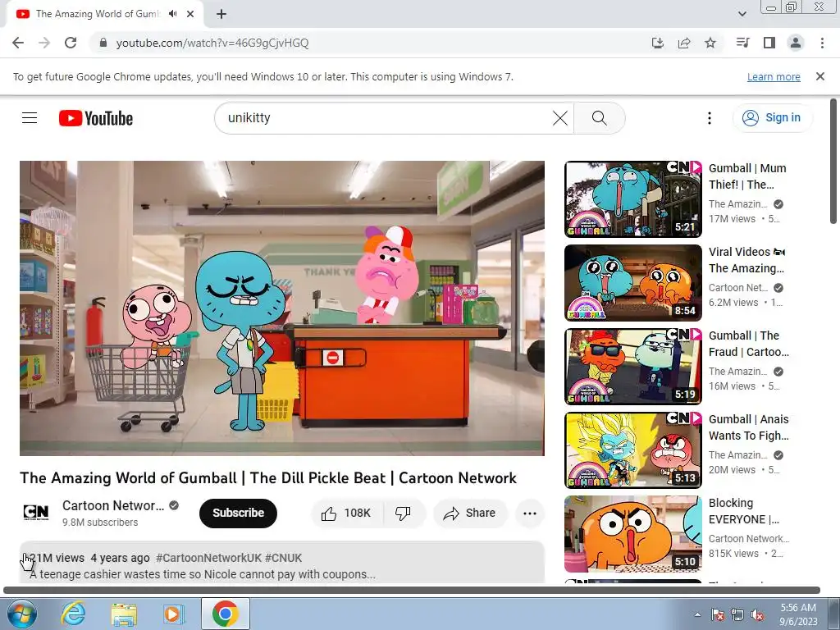Go forward in Chrome

pyautogui.click(x=44, y=43)
